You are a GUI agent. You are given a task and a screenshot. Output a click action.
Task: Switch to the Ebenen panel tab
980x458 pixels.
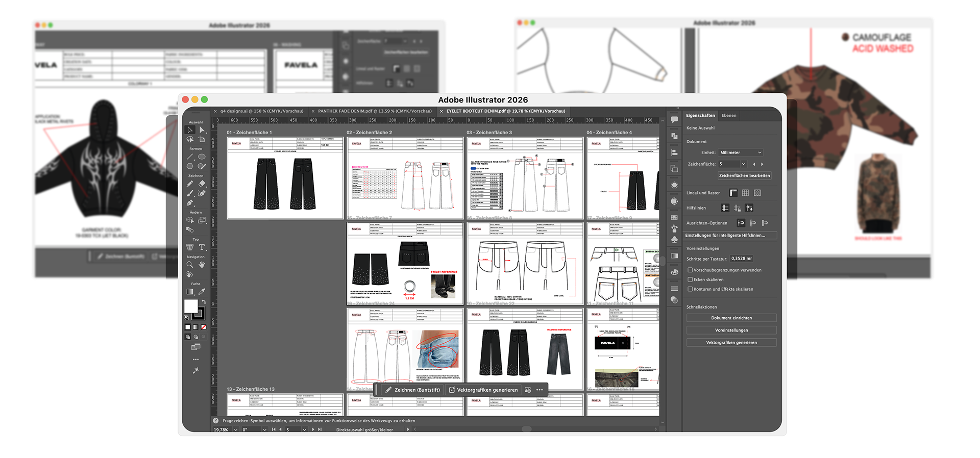pyautogui.click(x=729, y=115)
